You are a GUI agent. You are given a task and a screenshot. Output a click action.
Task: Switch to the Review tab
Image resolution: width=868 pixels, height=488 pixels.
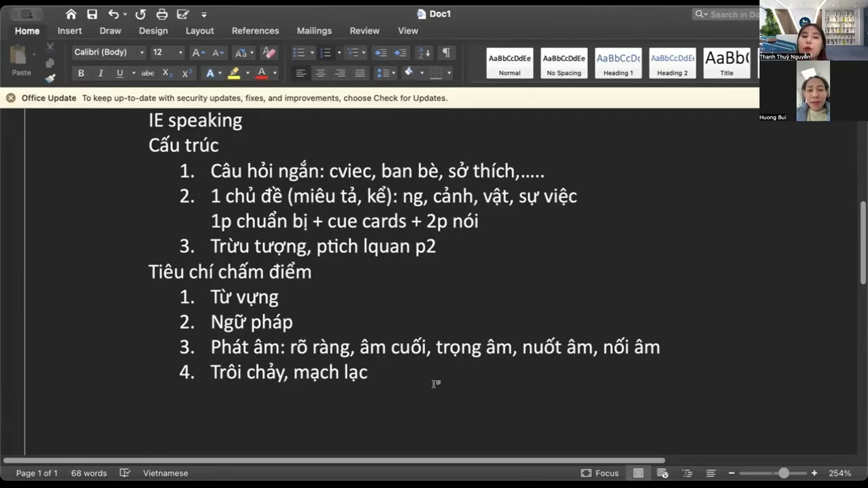[364, 30]
